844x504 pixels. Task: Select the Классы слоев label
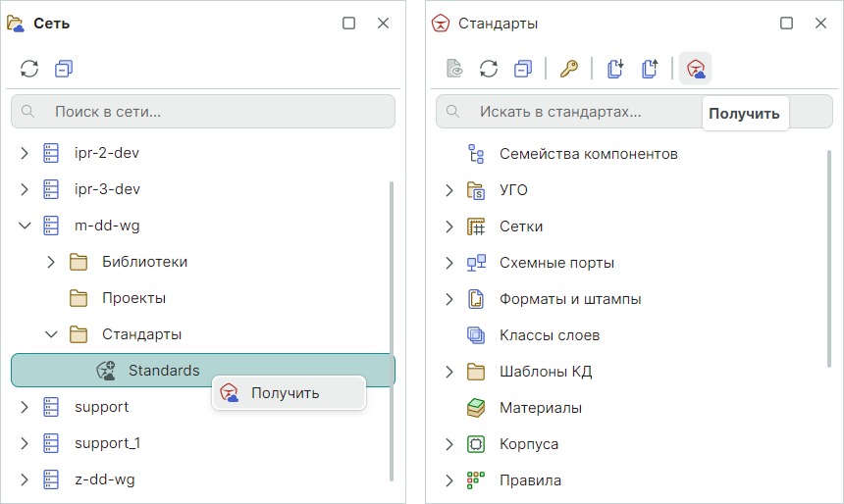[550, 335]
